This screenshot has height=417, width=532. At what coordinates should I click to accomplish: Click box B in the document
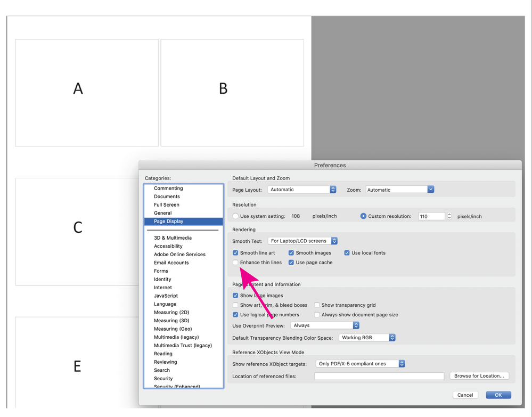point(232,93)
